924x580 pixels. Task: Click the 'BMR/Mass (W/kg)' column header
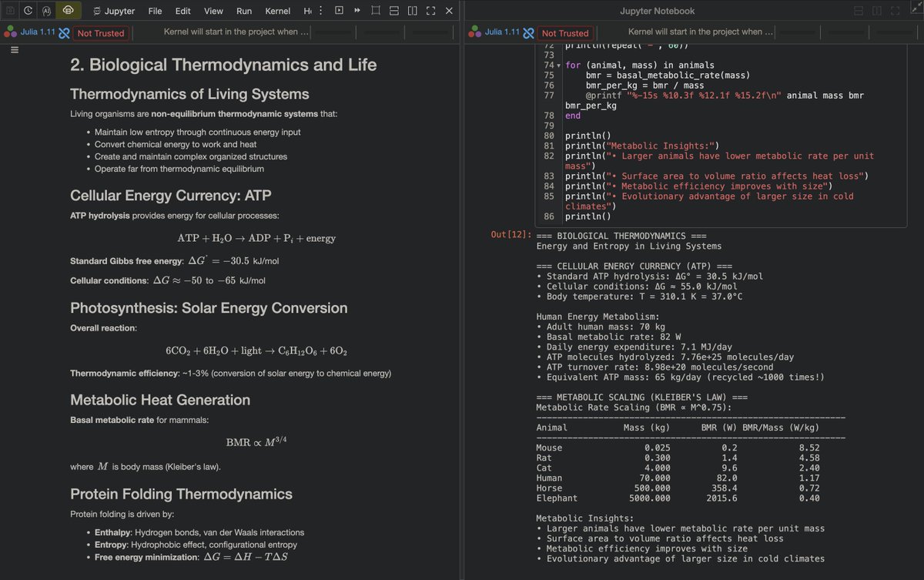[781, 427]
